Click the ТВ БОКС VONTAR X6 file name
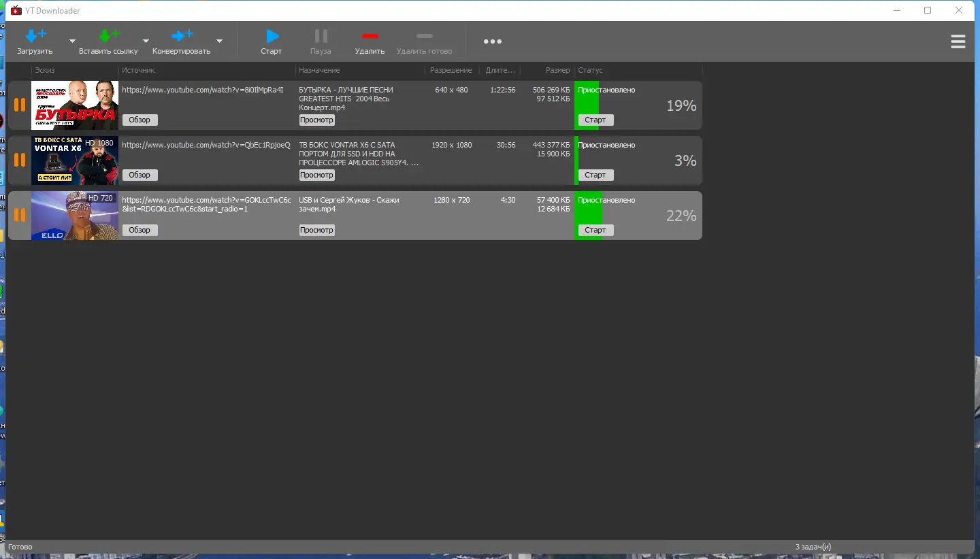 click(x=359, y=154)
